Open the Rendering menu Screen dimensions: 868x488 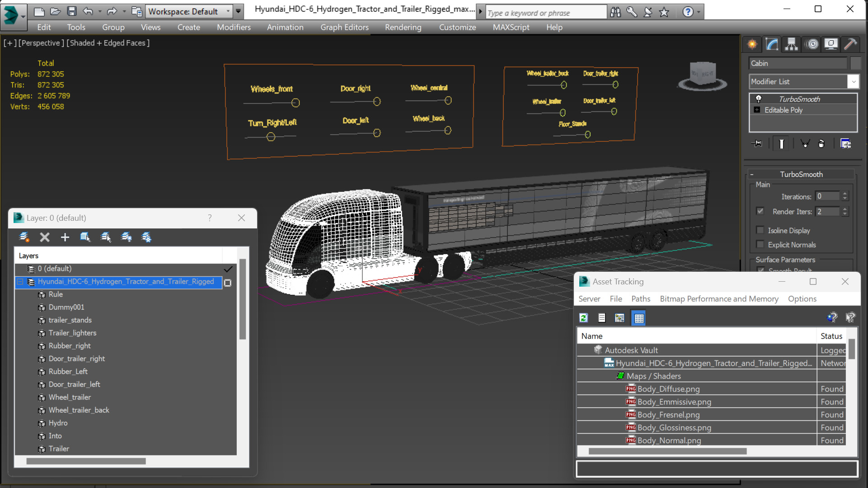(403, 27)
